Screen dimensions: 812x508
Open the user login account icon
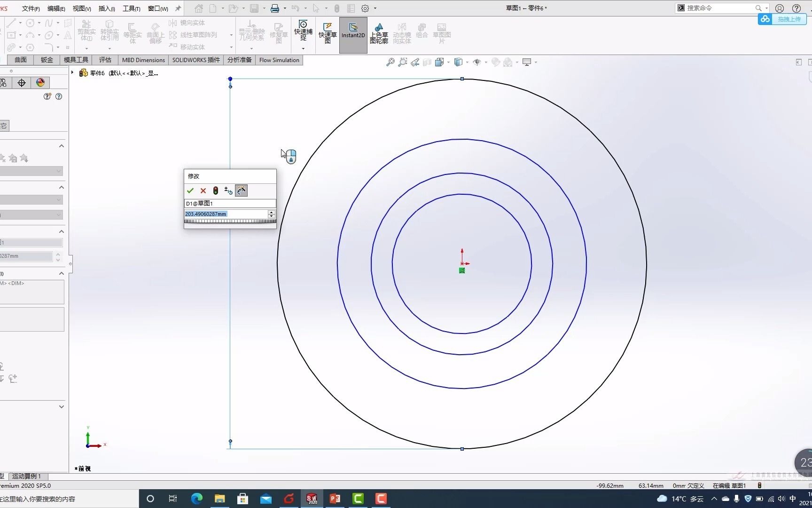click(780, 8)
